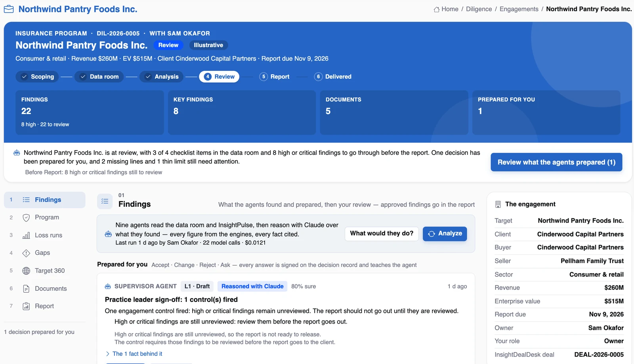Viewport: 634px width, 364px height.
Task: Click the Gaps diamond icon in sidebar
Action: [26, 253]
